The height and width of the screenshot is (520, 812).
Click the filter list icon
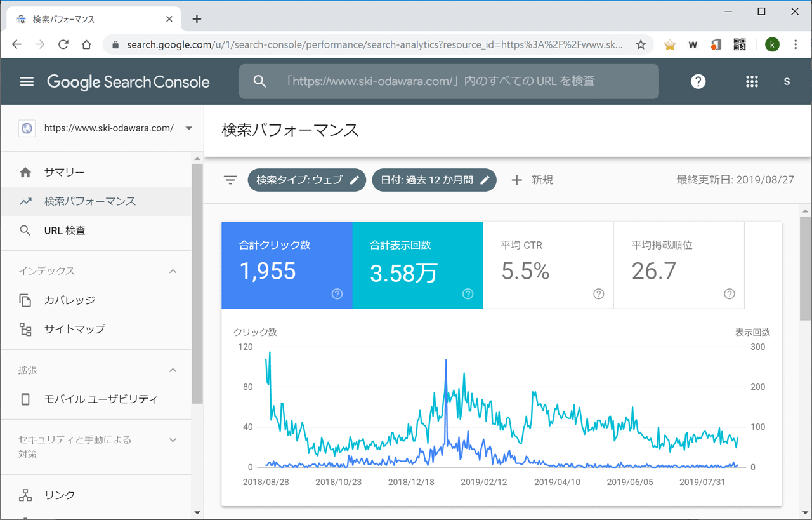[x=230, y=180]
